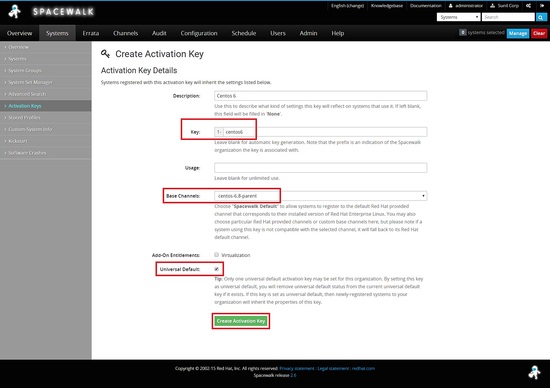Open System Groups in sidebar
This screenshot has width=550, height=388.
[x=46, y=71]
